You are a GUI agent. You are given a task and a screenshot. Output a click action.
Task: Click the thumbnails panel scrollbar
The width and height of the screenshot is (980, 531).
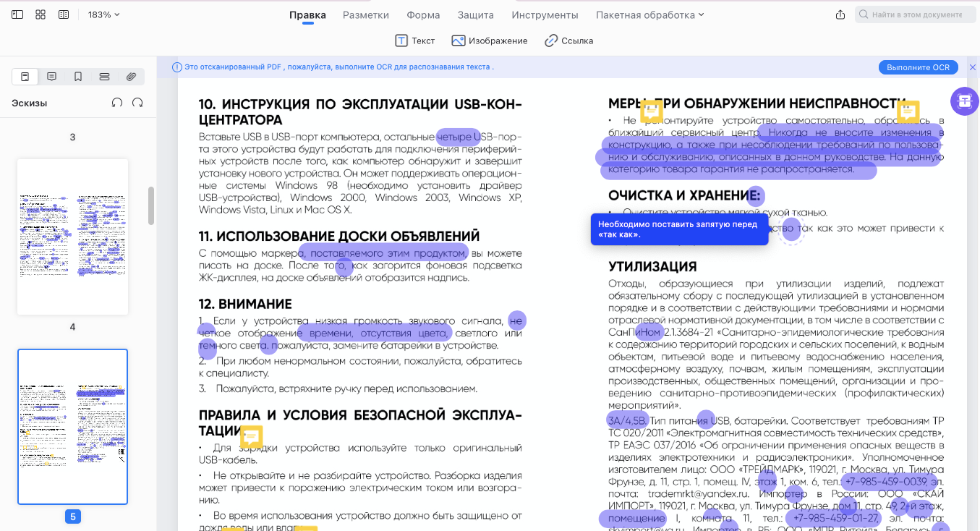151,205
